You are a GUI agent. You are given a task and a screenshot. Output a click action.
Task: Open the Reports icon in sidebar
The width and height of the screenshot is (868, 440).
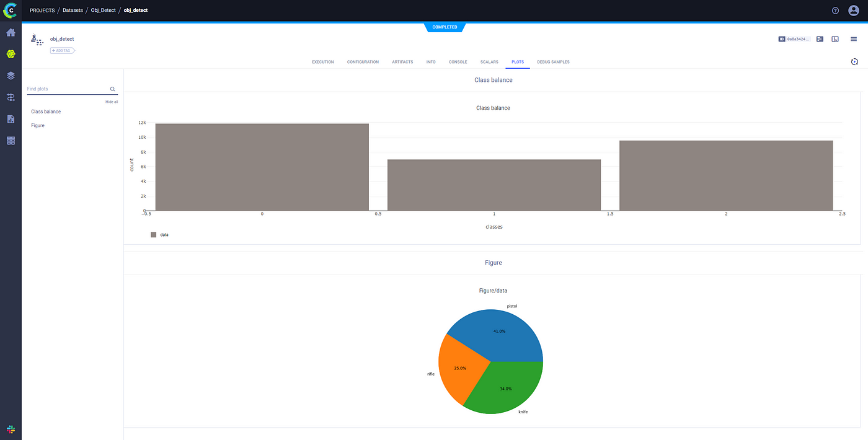point(11,119)
